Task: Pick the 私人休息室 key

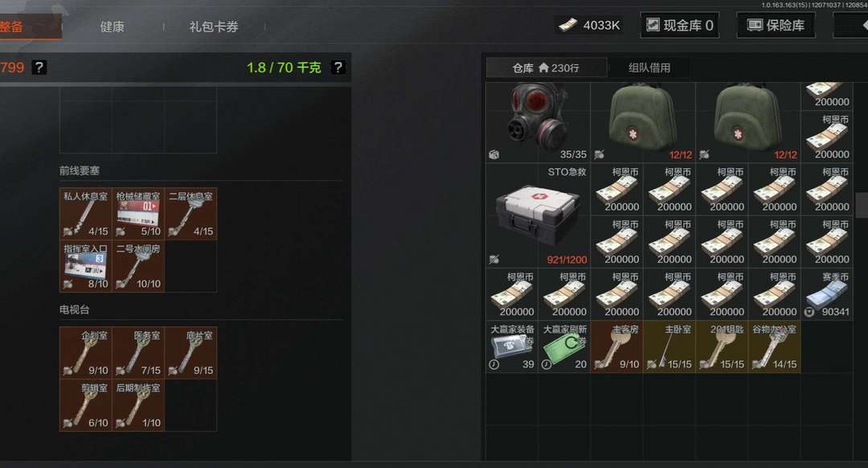Action: pos(85,214)
